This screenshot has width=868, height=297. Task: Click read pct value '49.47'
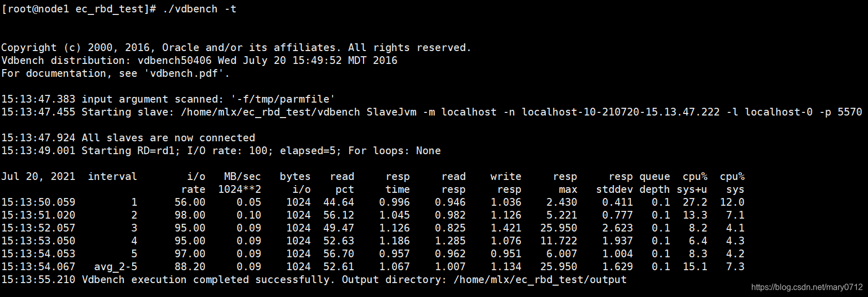(339, 228)
